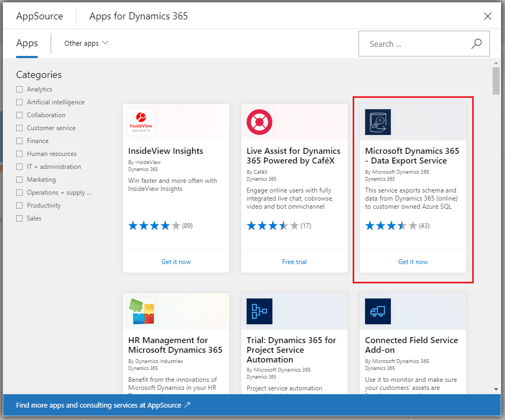Check the Customer service category
The image size is (505, 420).
coord(19,127)
